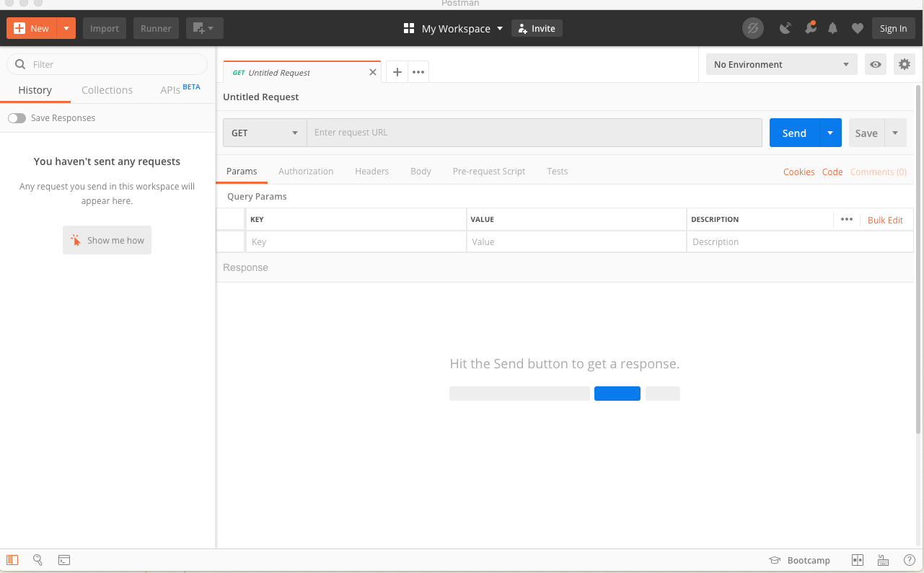Screen dimensions: 924x573
Task: Click the Show me how button
Action: [107, 241]
